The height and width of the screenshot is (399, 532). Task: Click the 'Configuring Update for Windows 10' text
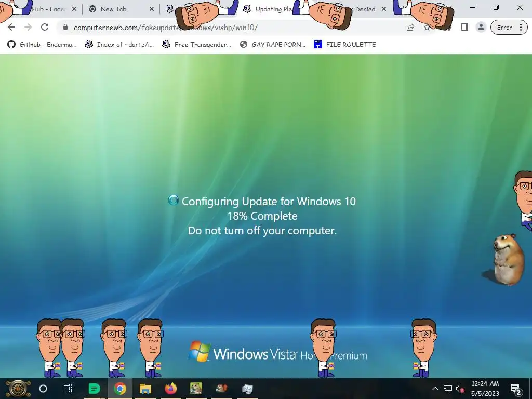tap(269, 201)
